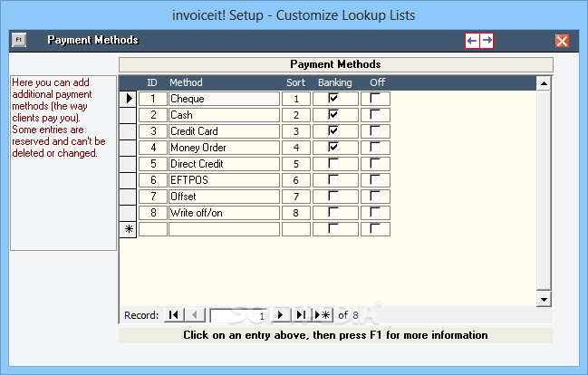The height and width of the screenshot is (375, 588).
Task: Jump to first record in navigator
Action: 174,315
